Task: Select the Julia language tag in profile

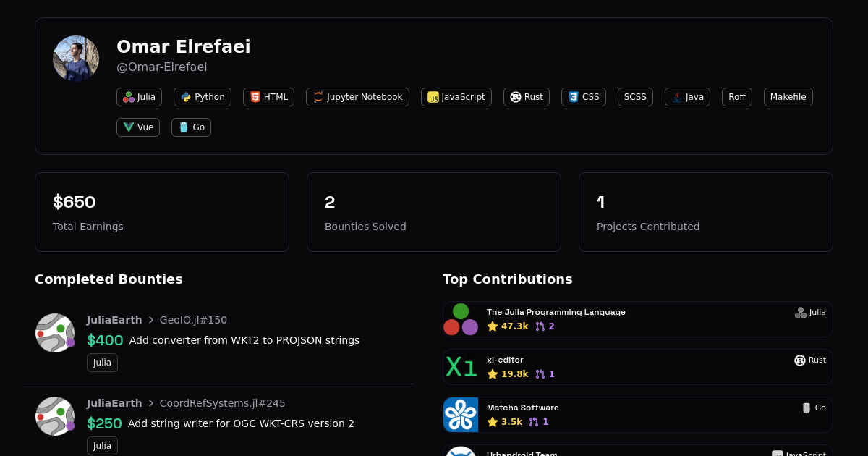Action: [x=139, y=97]
